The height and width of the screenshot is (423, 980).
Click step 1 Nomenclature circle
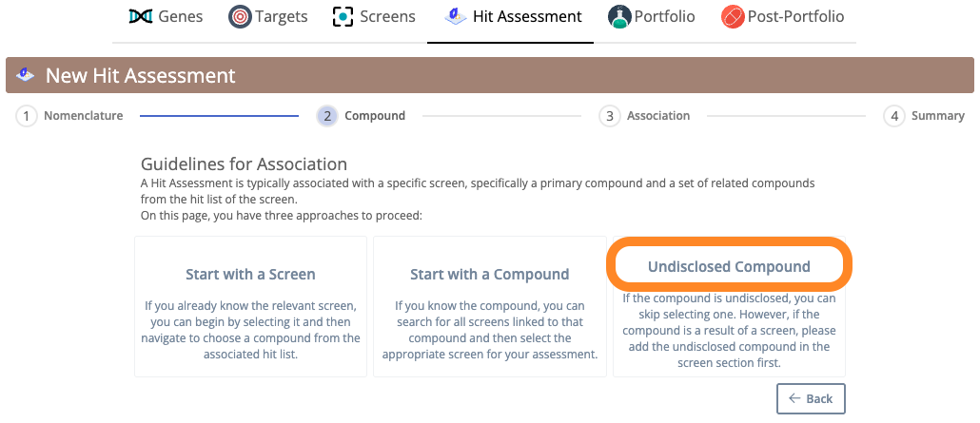[27, 116]
